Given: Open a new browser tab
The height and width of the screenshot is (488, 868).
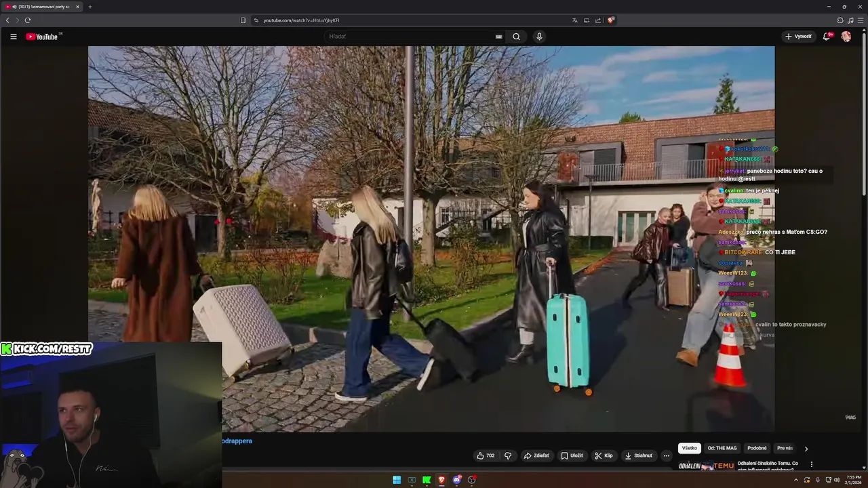Looking at the screenshot, I should coord(90,7).
